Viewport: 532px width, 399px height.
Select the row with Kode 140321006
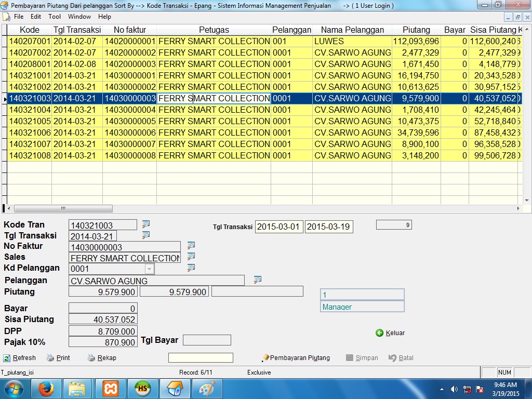click(30, 132)
